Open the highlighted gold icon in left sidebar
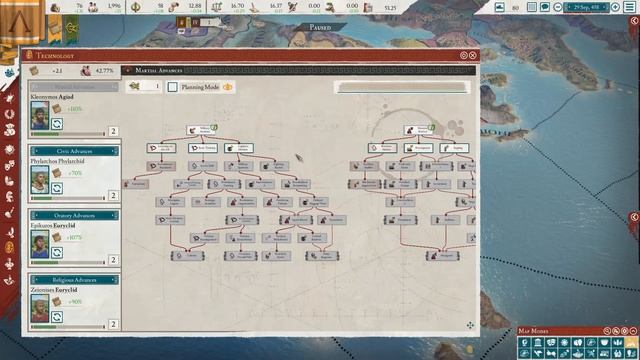 tap(9, 247)
